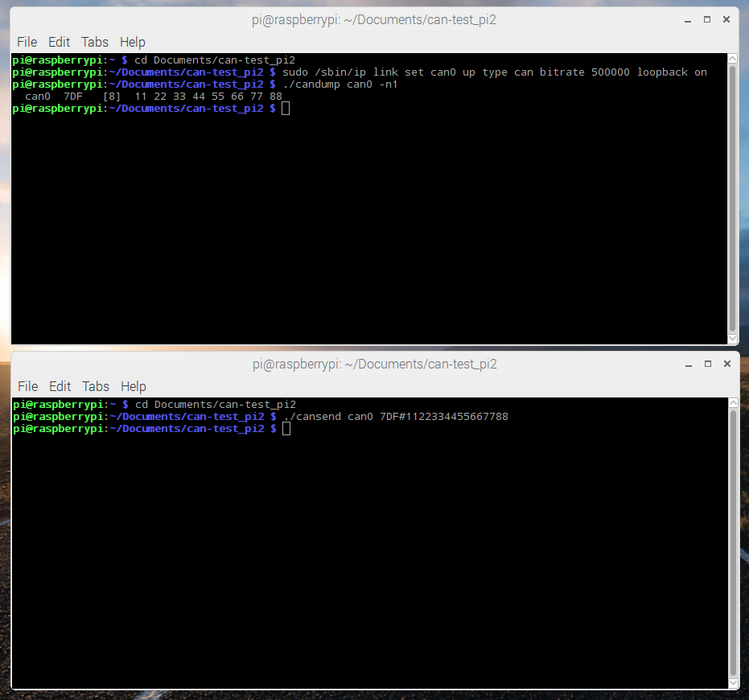Click scroll-down arrow in the candump terminal
This screenshot has height=700, width=749.
point(732,339)
